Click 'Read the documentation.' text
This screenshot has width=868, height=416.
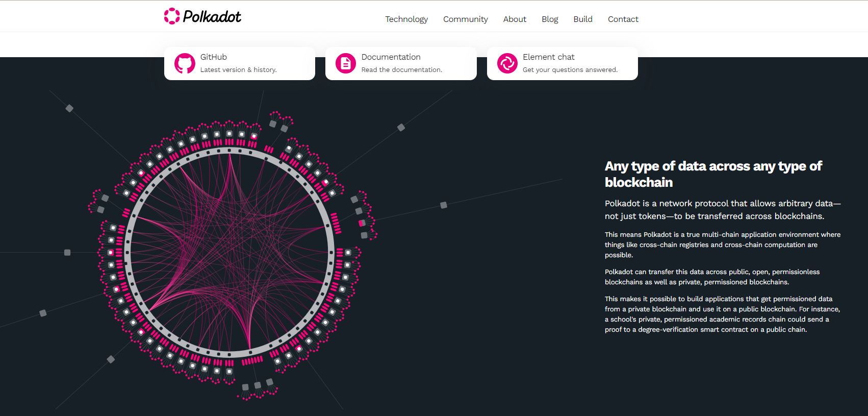(x=402, y=70)
